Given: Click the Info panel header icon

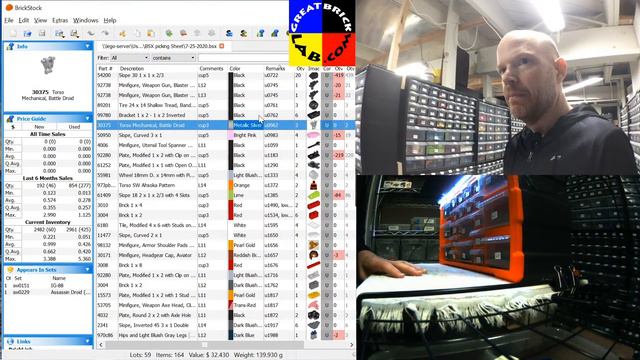Looking at the screenshot, I should (10, 47).
